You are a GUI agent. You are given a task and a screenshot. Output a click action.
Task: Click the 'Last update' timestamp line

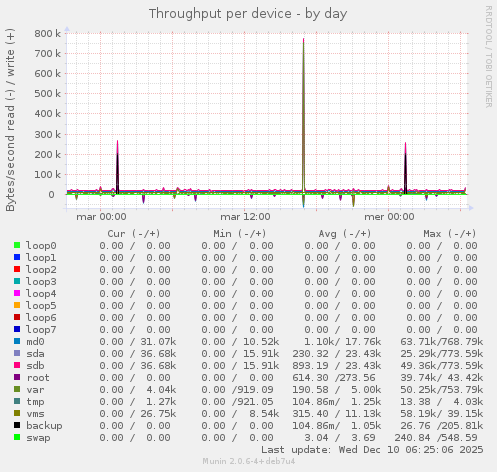372,450
